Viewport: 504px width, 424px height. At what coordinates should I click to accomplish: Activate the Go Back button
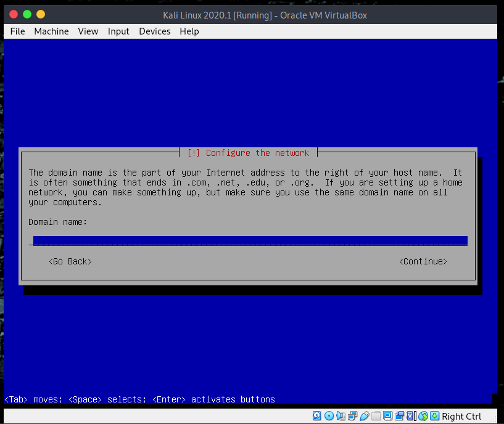coord(70,261)
